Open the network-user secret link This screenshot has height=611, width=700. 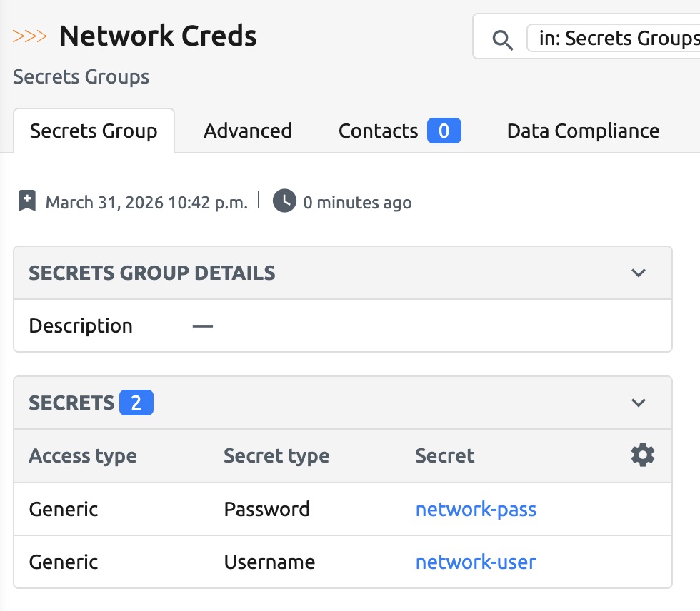coord(476,562)
